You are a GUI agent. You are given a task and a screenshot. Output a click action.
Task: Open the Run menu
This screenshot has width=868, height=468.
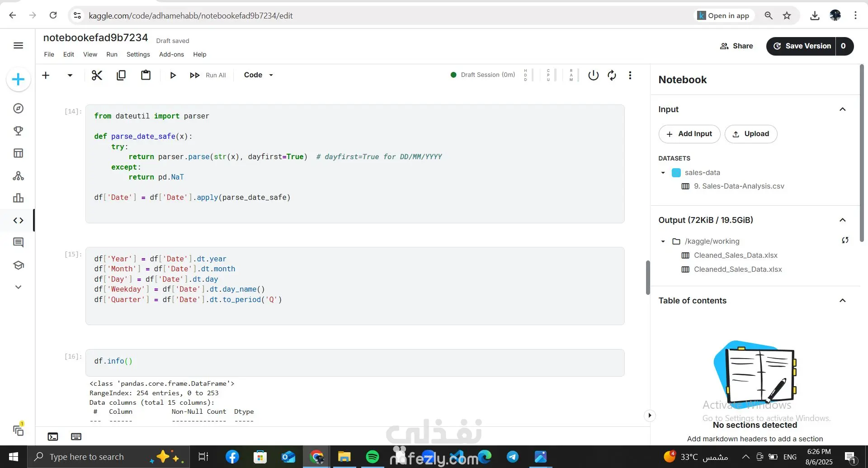point(112,54)
